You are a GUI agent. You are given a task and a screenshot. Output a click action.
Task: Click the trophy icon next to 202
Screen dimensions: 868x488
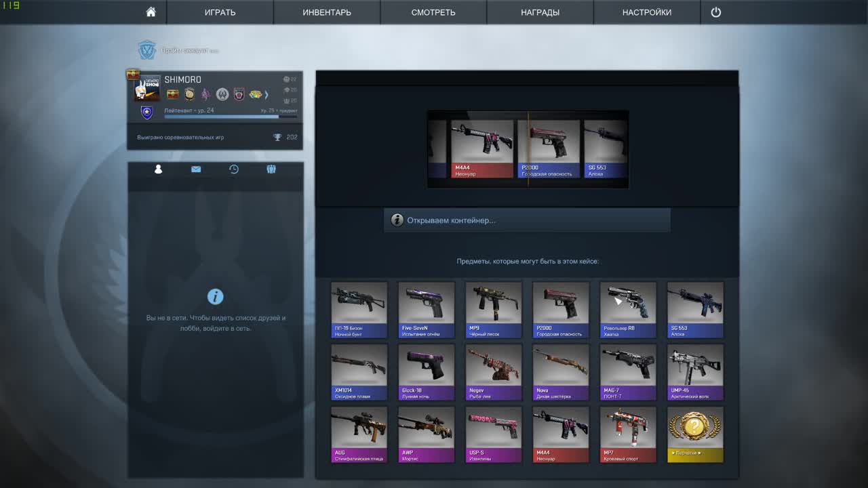(277, 137)
